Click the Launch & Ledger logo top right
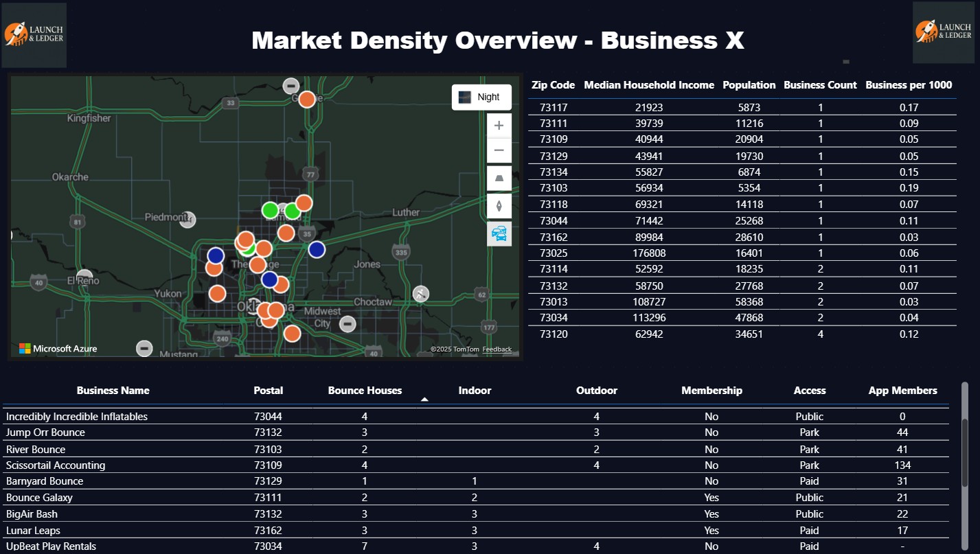The image size is (980, 554). click(x=944, y=34)
